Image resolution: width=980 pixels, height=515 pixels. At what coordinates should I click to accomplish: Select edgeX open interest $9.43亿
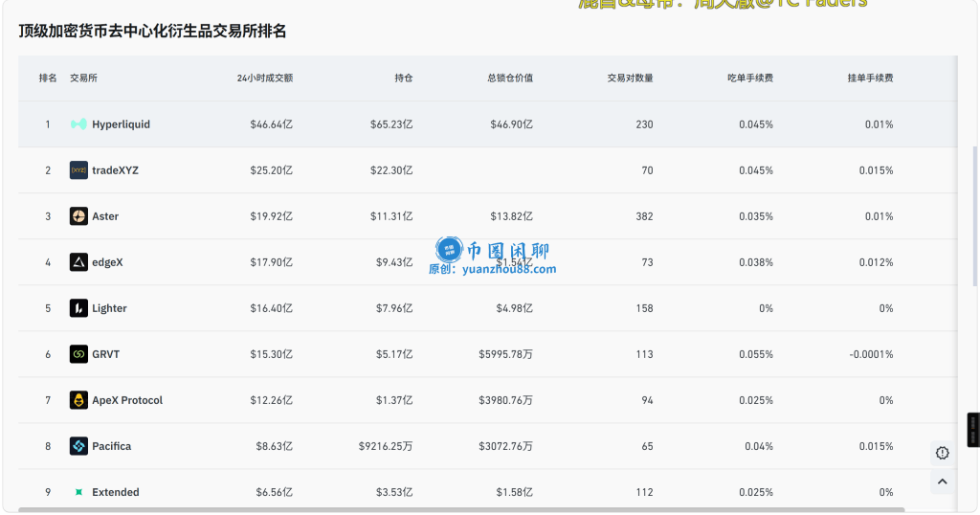click(394, 262)
